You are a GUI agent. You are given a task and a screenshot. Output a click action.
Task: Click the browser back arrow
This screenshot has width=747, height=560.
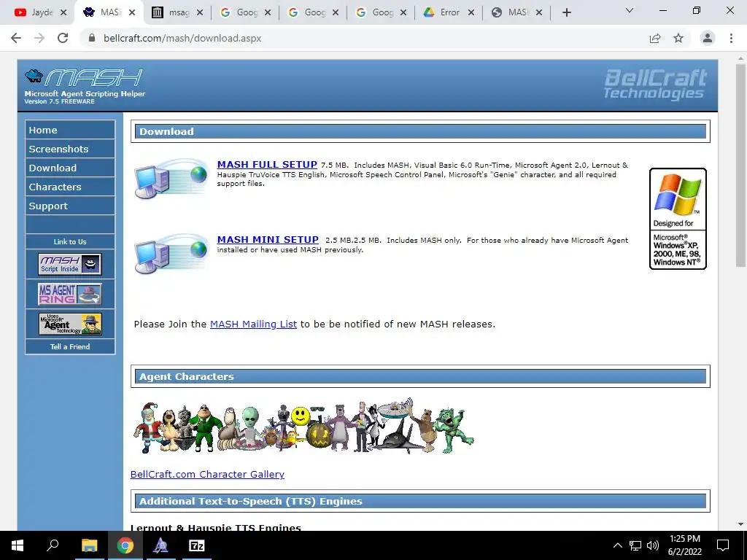16,38
